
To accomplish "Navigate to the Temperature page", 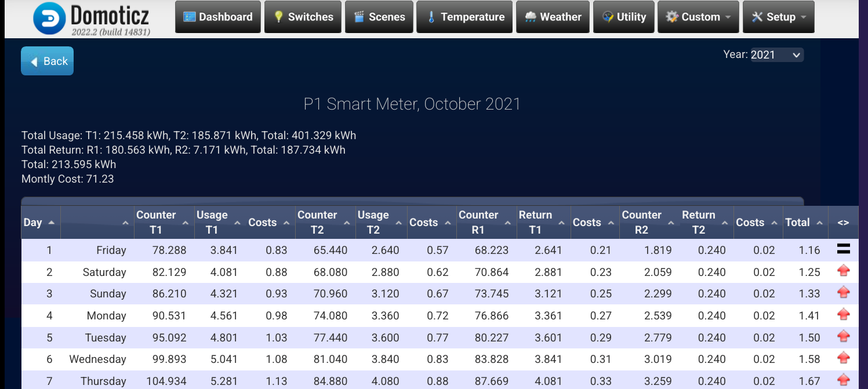I will [464, 17].
